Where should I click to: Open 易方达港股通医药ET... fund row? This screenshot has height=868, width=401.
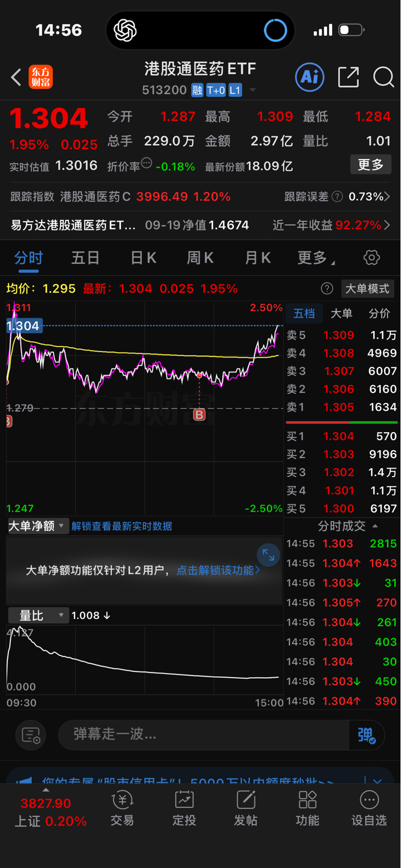click(x=200, y=225)
